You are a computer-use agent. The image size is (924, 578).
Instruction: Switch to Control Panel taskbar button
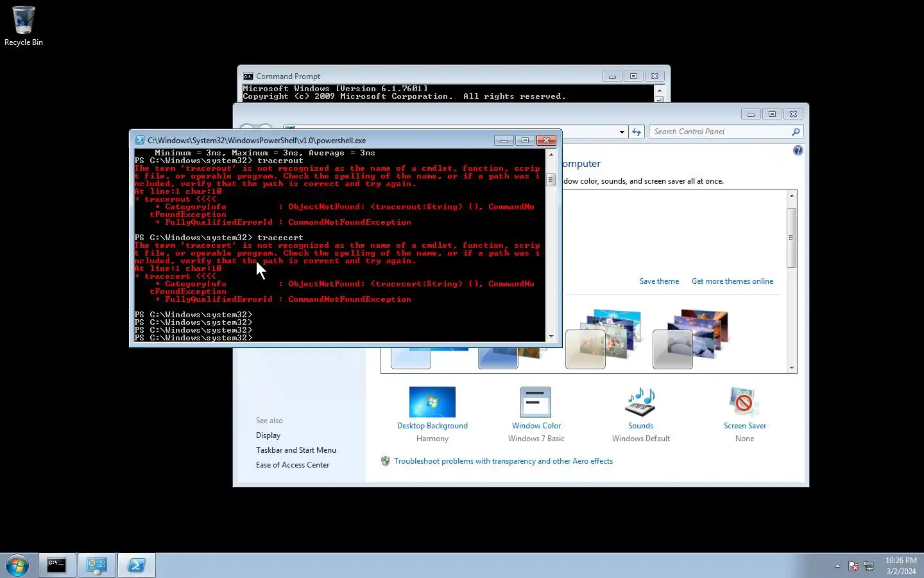pos(97,565)
